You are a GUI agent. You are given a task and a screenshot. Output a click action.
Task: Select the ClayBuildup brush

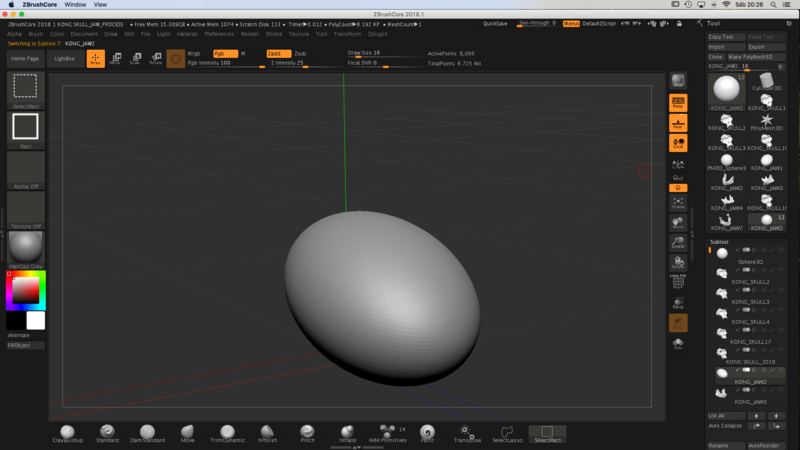pos(68,431)
